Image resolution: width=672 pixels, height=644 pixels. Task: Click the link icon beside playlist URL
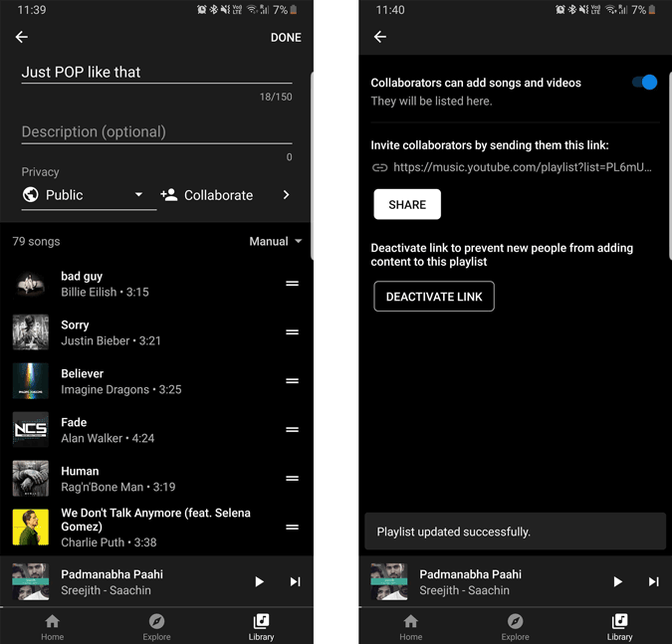pyautogui.click(x=379, y=168)
